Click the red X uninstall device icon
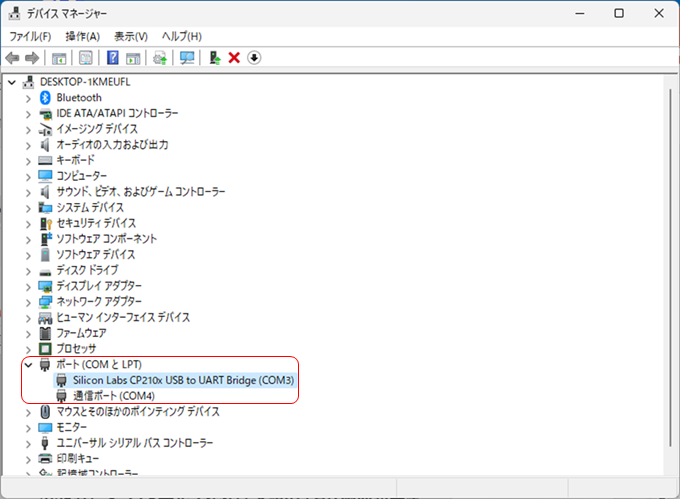 coord(234,58)
